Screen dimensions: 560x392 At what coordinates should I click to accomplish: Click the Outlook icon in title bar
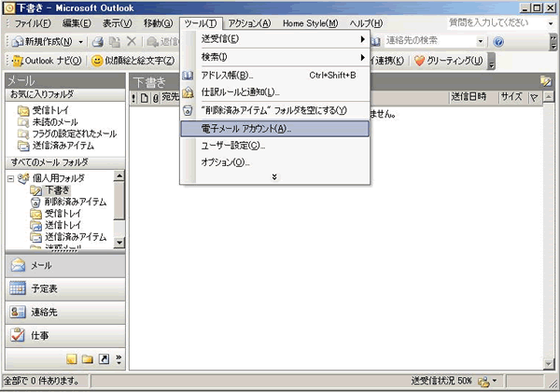click(x=9, y=7)
